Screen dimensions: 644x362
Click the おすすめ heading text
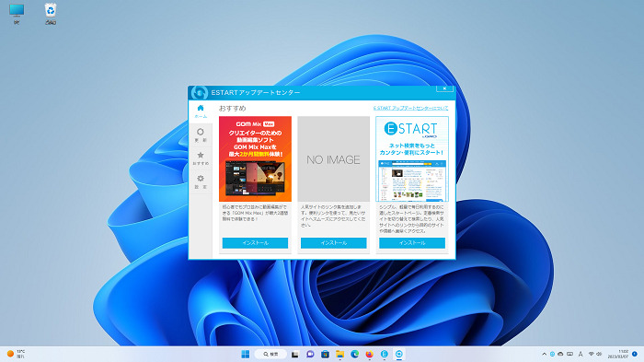click(x=233, y=108)
